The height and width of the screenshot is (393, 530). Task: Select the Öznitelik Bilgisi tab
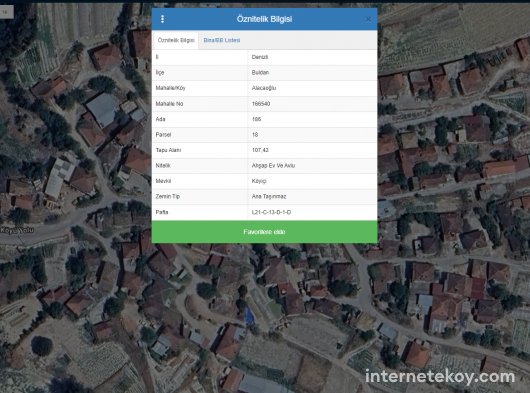tap(176, 40)
